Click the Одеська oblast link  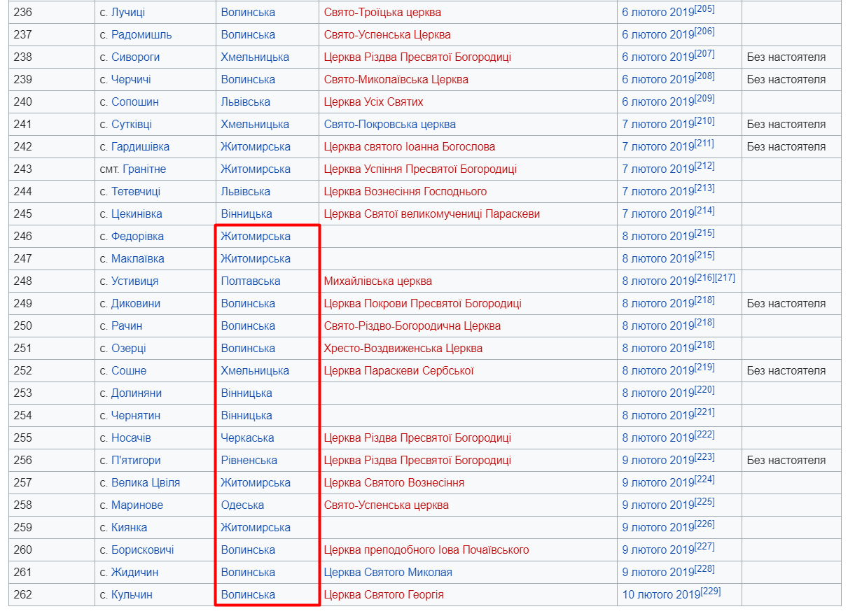pos(242,505)
